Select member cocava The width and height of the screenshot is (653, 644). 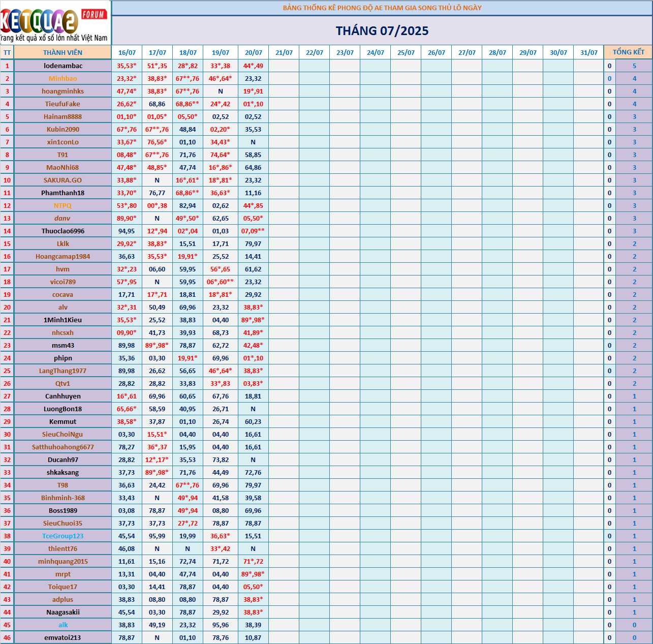pos(63,294)
